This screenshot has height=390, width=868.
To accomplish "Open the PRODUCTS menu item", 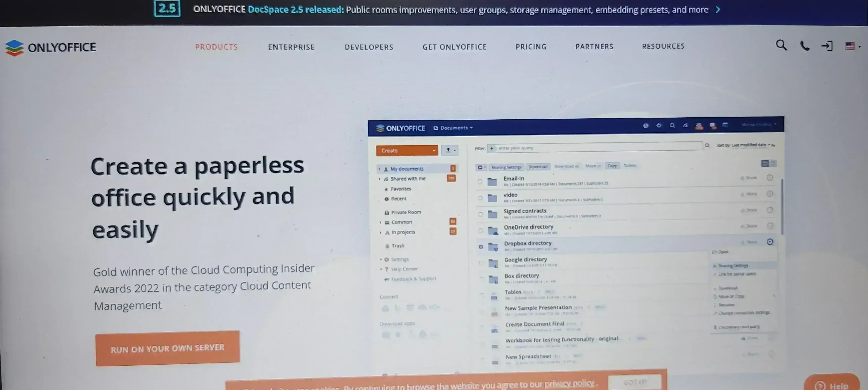I will [x=216, y=47].
